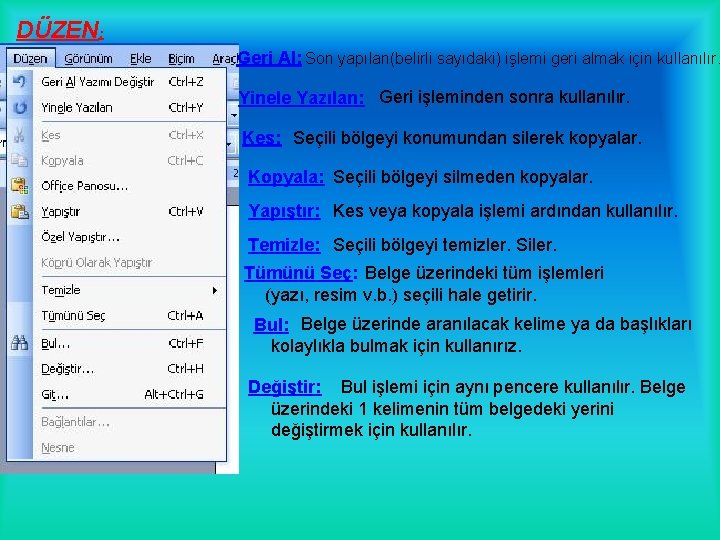Image resolution: width=720 pixels, height=540 pixels.
Task: Select the Bağlantılar... entry
Action: (x=129, y=422)
